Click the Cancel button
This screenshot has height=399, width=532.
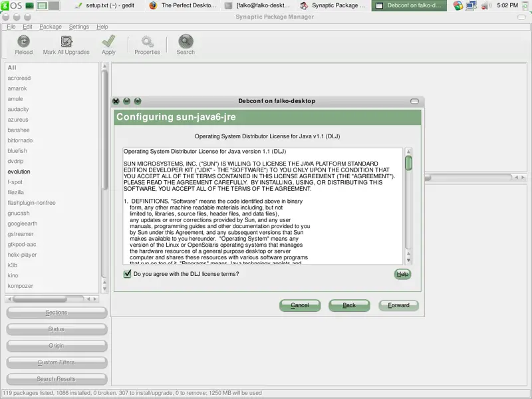300,305
